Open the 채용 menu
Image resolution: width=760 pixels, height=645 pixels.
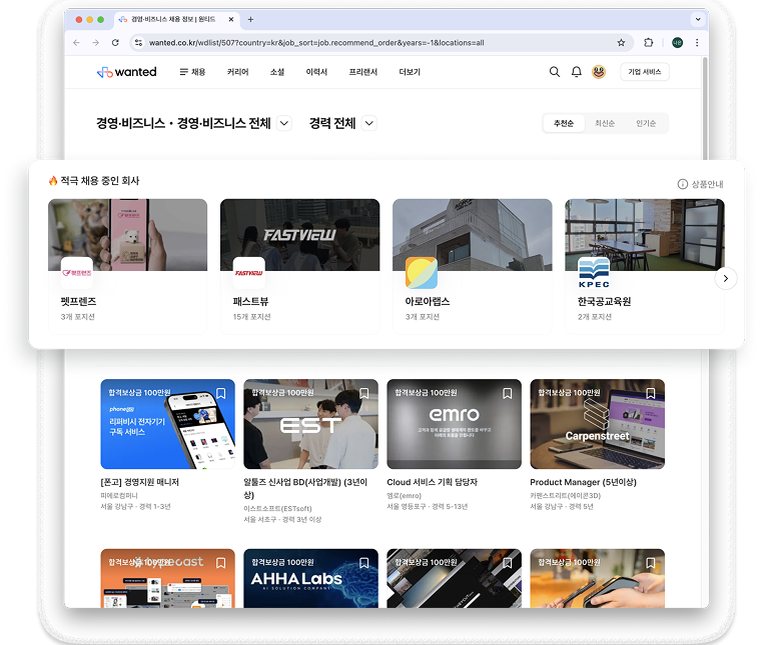pos(192,72)
